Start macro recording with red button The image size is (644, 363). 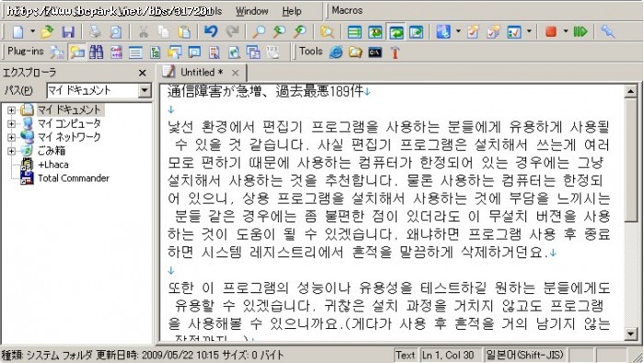551,32
